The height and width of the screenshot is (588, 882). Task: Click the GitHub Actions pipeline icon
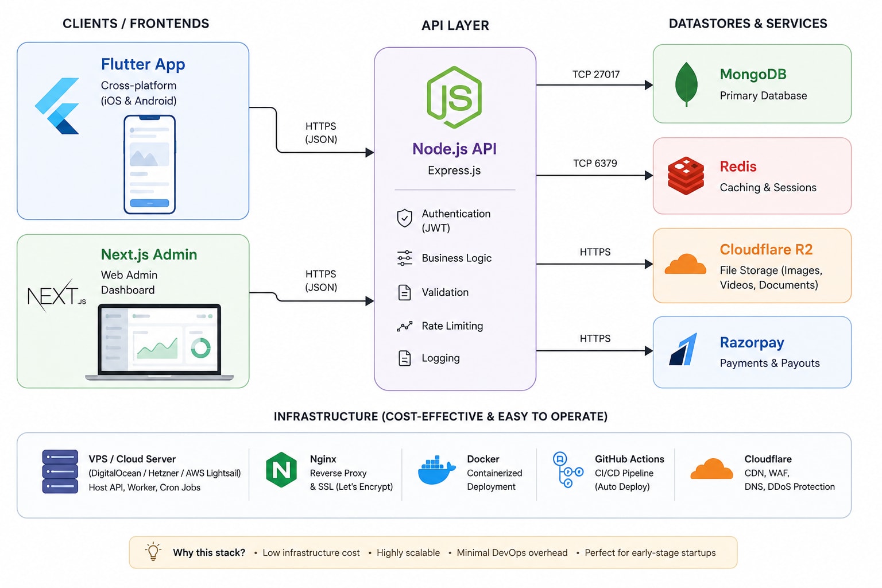coord(567,470)
